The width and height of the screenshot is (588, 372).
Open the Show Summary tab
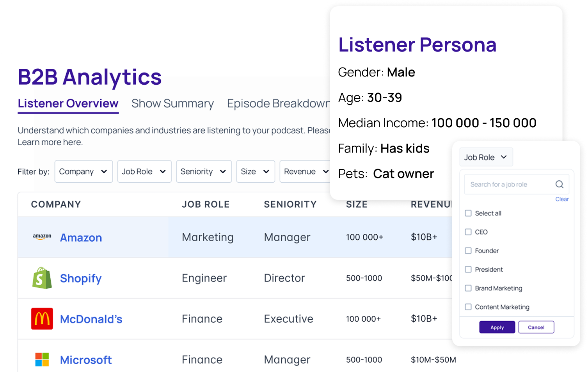(172, 103)
